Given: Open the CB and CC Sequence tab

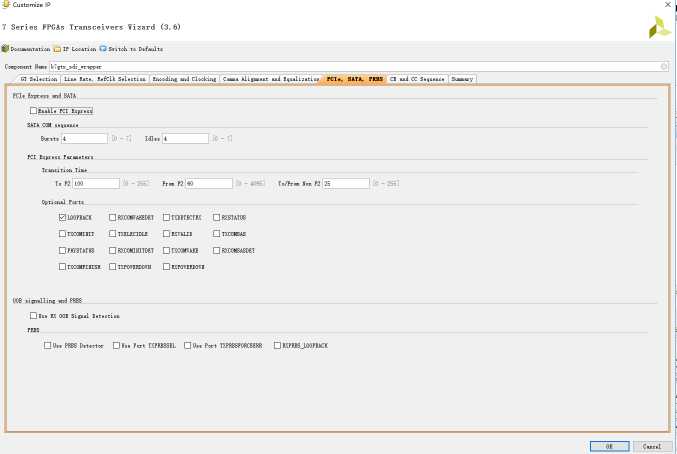Looking at the screenshot, I should [417, 79].
